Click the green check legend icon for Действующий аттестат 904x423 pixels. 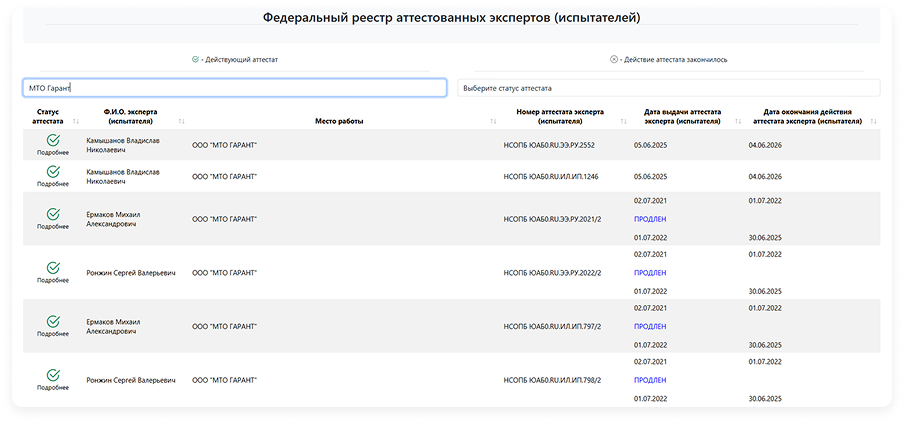click(x=195, y=59)
